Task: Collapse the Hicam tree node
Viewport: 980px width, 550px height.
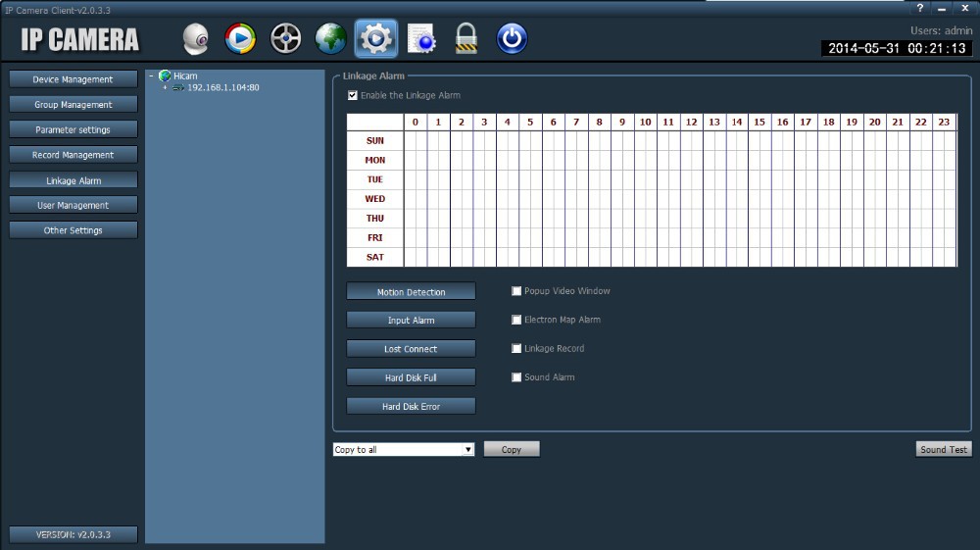Action: (151, 75)
